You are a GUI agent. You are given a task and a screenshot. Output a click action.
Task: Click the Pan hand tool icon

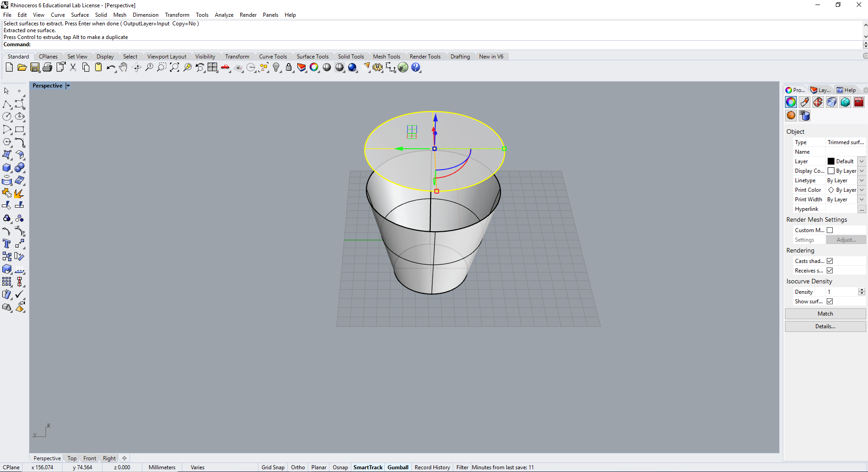pyautogui.click(x=123, y=68)
